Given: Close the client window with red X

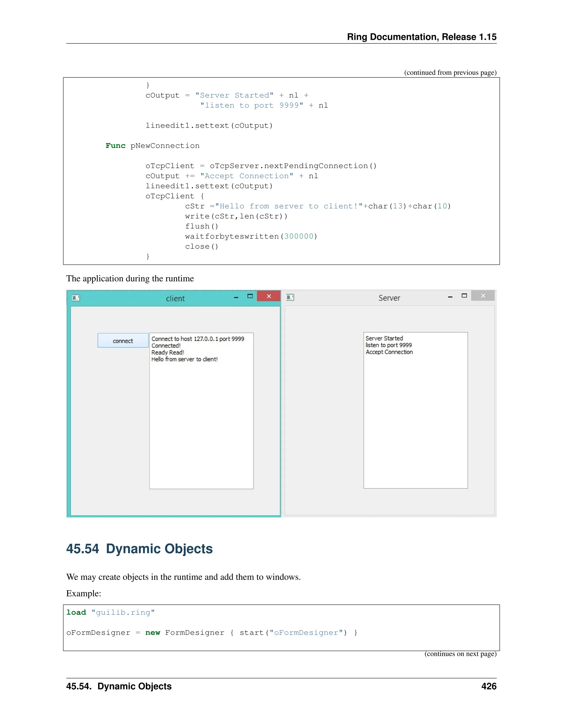Looking at the screenshot, I should (x=269, y=296).
